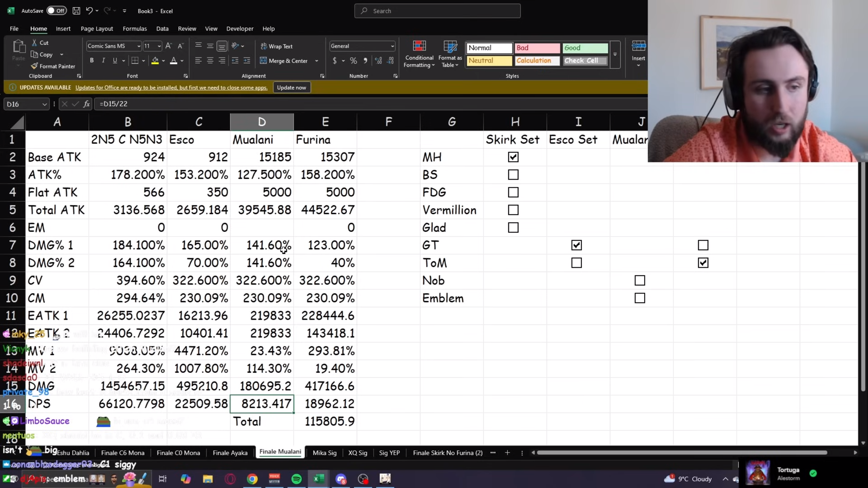Toggle Underline formatting
The image size is (868, 488).
(x=115, y=61)
